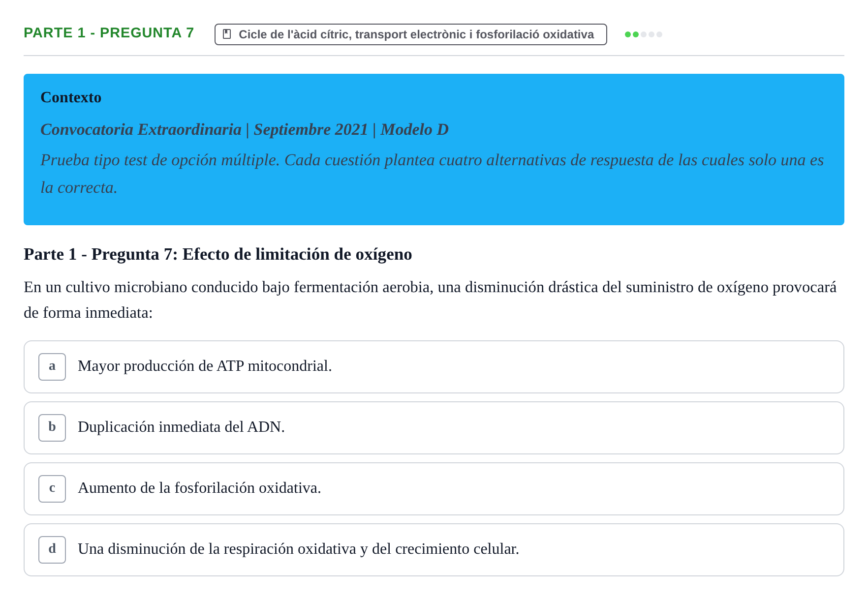
Task: Open the topic tag 'Cicle de l'àcid cítric, transport electrònic i fosforilació oxidativa'
Action: coord(410,34)
